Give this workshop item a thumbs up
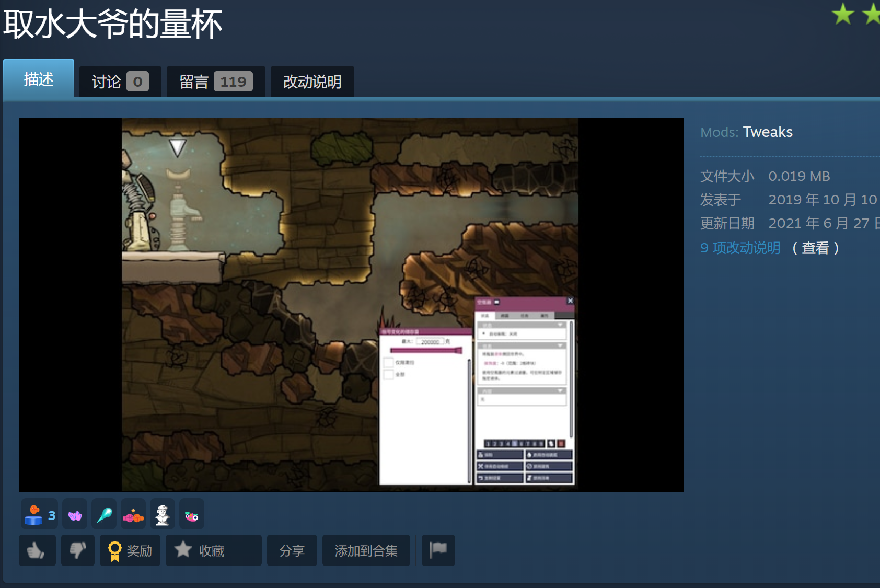The width and height of the screenshot is (880, 588). pos(37,550)
